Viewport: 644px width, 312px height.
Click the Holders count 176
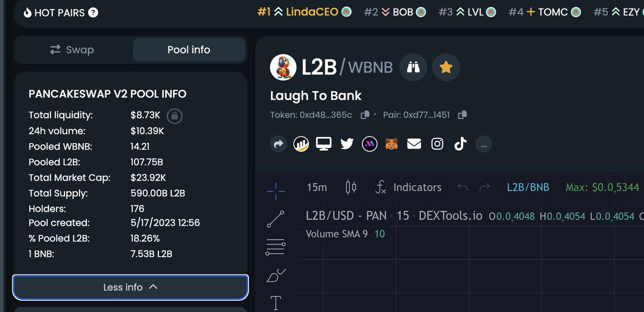(x=137, y=209)
